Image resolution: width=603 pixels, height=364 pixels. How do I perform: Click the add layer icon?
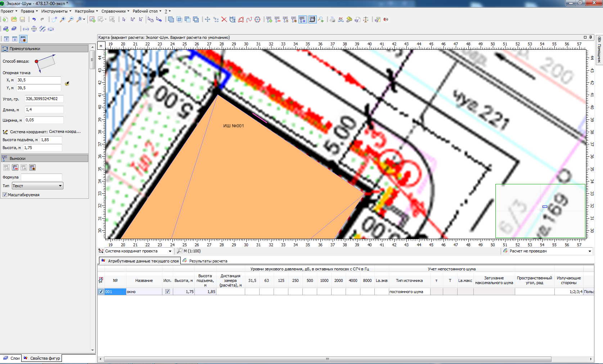pos(6,29)
